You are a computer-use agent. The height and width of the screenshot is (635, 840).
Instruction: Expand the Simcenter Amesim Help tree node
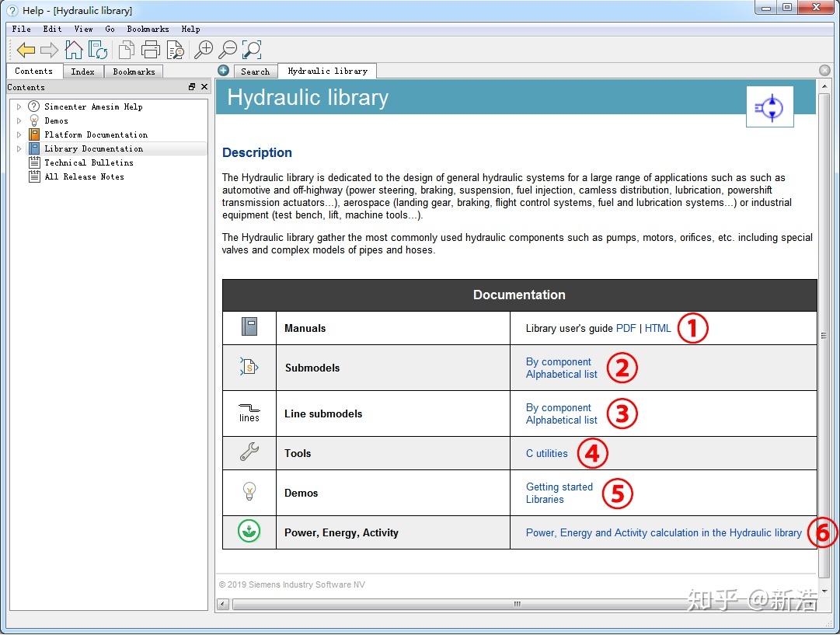click(19, 106)
